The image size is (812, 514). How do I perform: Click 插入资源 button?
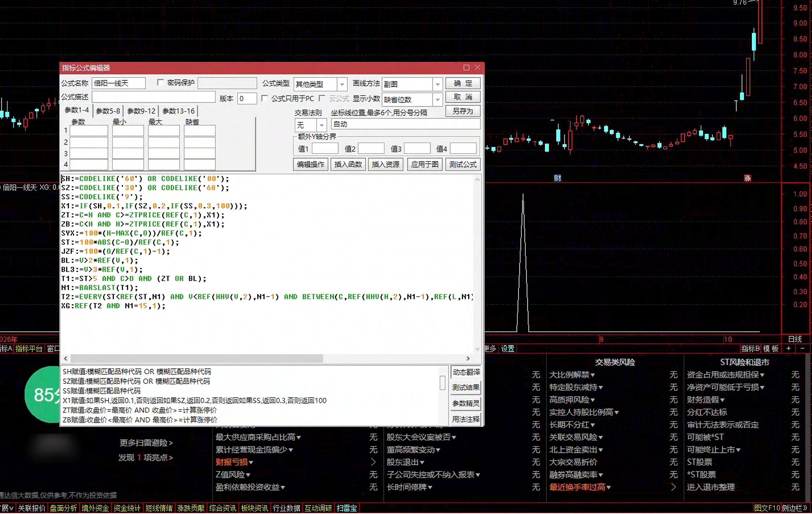click(x=385, y=164)
